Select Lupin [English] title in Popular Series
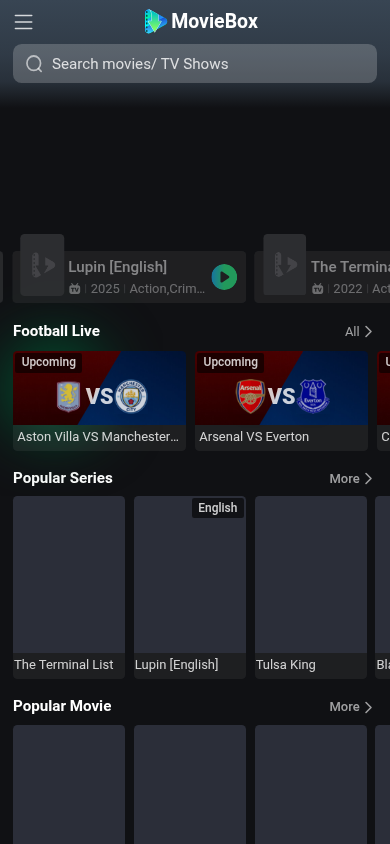Screen dimensions: 390x844 click(x=176, y=665)
